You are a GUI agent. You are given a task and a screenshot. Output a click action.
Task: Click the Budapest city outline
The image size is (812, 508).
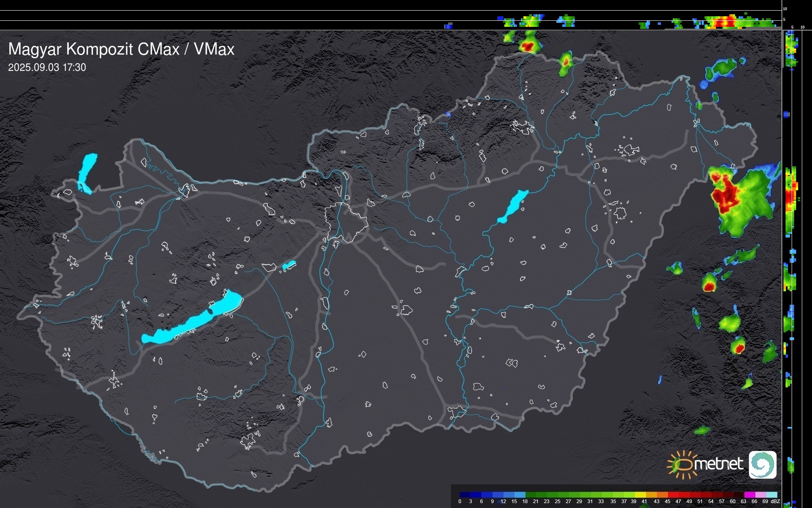[x=347, y=222]
